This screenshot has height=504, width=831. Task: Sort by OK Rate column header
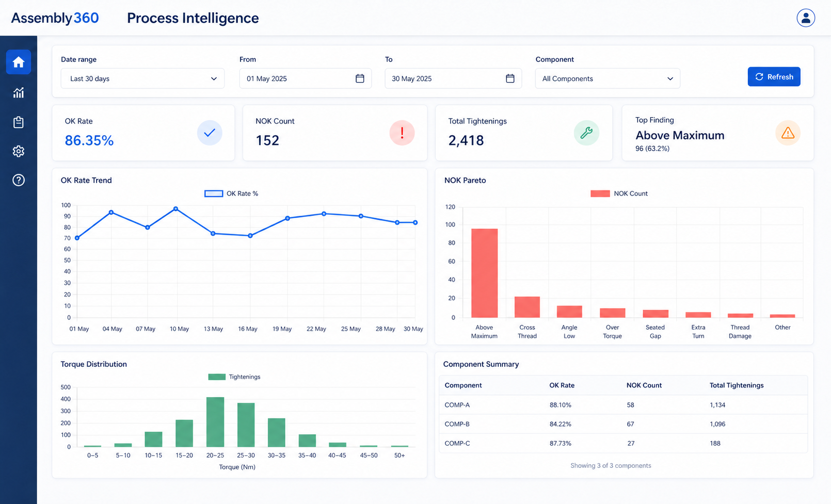562,385
